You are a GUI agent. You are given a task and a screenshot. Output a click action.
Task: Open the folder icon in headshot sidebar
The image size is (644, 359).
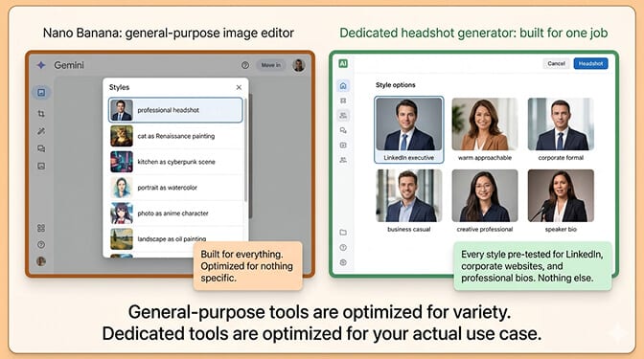343,233
